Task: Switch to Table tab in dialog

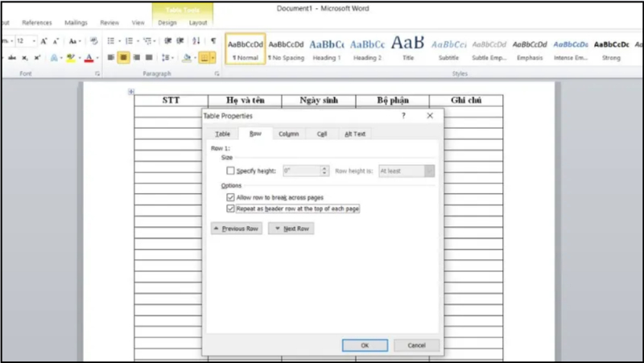Action: point(223,134)
